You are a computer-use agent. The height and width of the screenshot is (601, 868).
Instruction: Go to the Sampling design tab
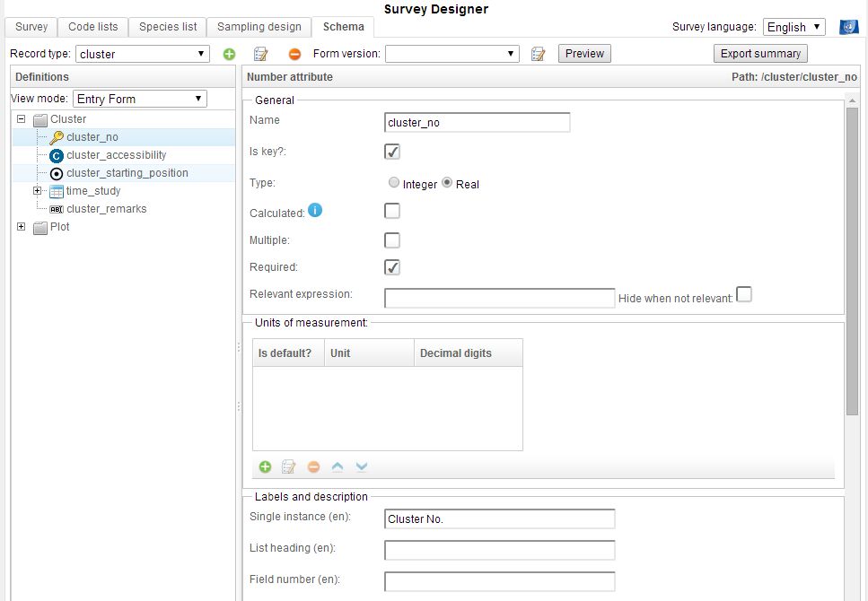click(259, 27)
